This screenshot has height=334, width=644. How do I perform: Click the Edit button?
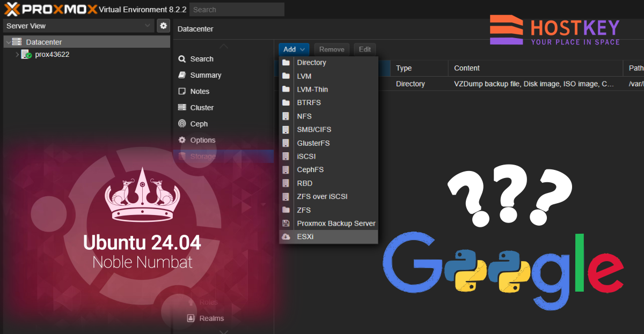click(365, 49)
